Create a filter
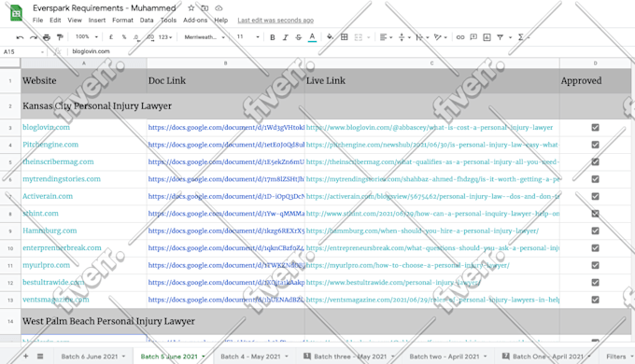This screenshot has width=635, height=364. [501, 37]
